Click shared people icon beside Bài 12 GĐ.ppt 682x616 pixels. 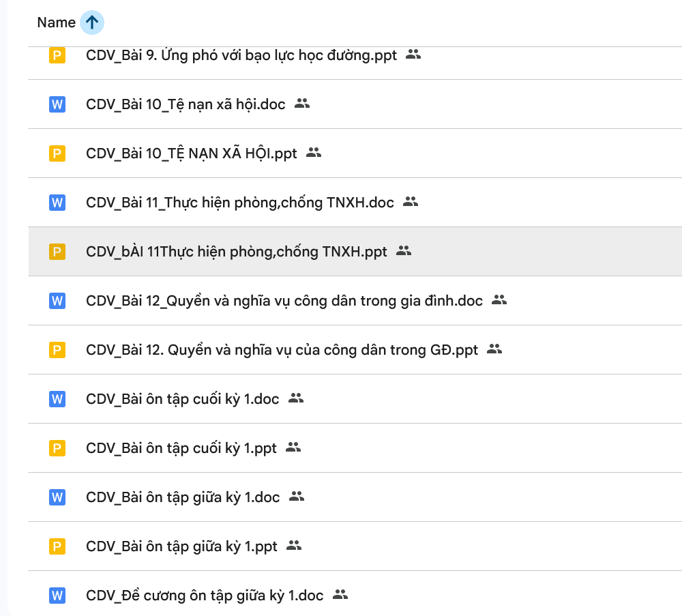point(494,349)
